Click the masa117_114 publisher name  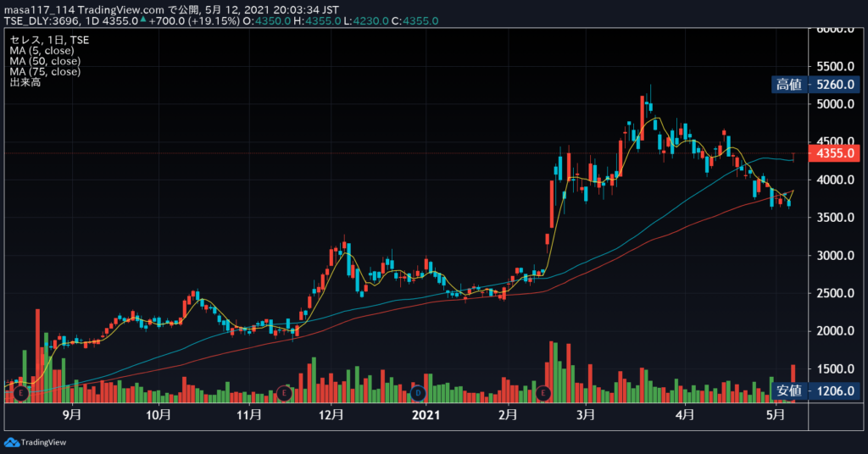point(39,10)
